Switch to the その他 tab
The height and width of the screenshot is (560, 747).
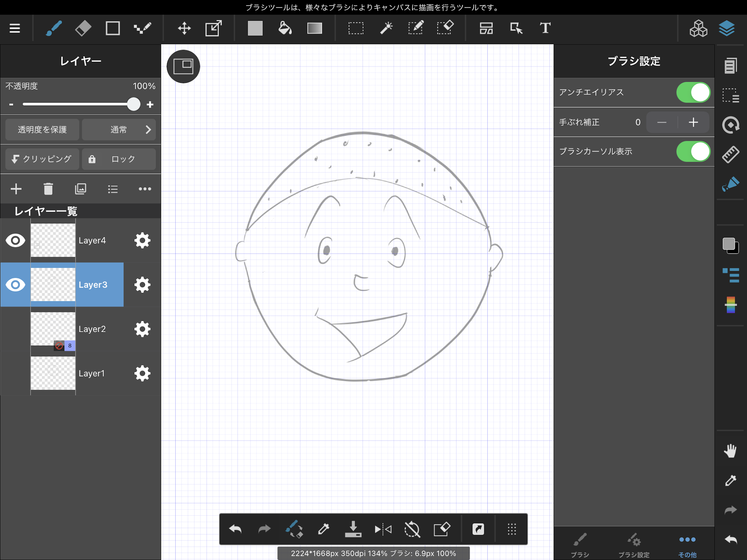click(687, 545)
